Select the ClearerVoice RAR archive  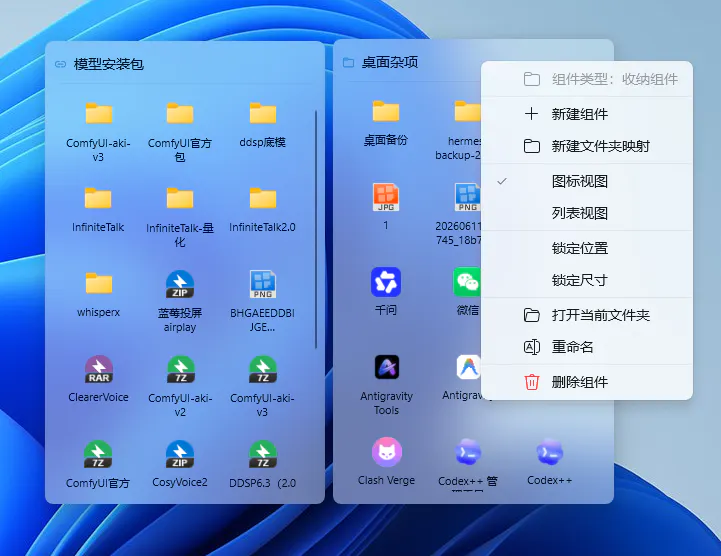tap(99, 370)
